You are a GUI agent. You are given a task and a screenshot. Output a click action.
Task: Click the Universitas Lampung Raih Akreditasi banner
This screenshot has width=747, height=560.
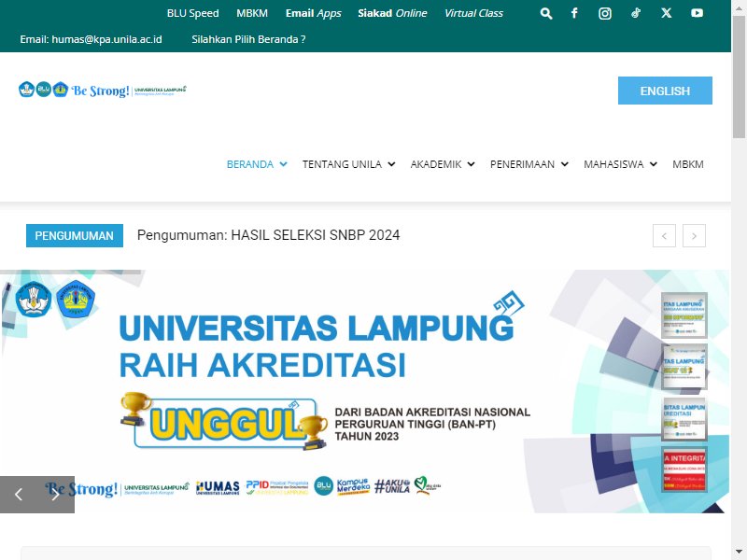click(364, 391)
